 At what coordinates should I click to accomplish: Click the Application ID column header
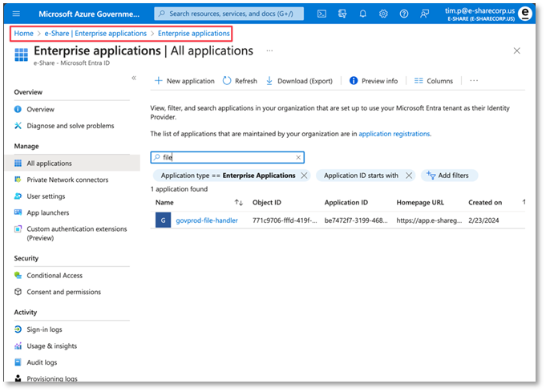coord(346,203)
